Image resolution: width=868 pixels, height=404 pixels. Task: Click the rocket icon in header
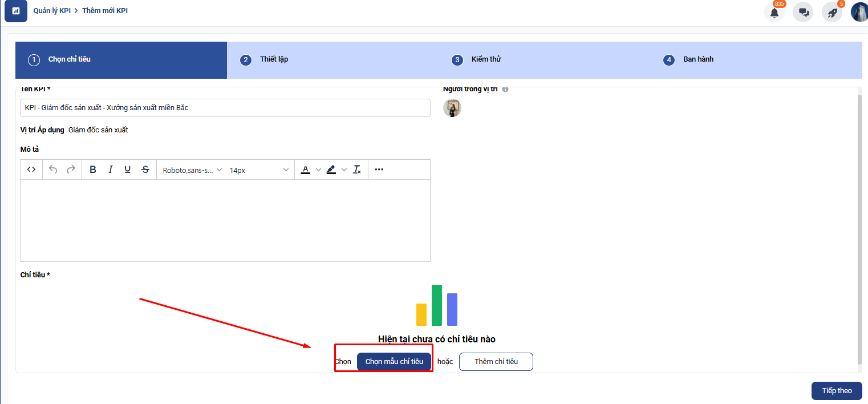[832, 13]
